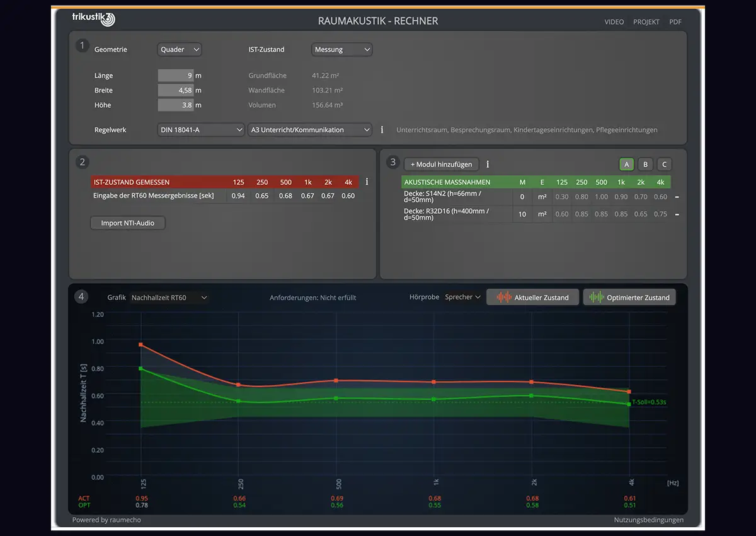Click the Länge input field

click(x=176, y=76)
